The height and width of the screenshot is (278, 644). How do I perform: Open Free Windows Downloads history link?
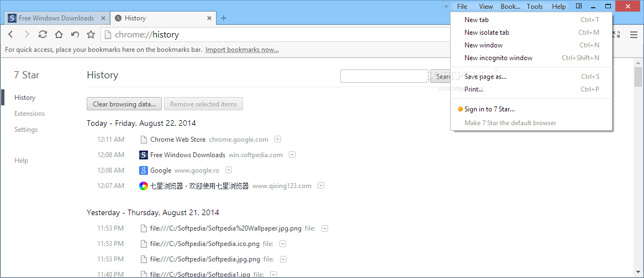click(x=188, y=155)
